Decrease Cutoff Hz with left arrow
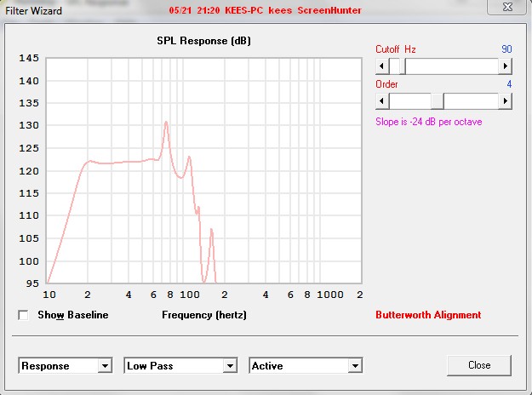The height and width of the screenshot is (395, 532). click(382, 66)
